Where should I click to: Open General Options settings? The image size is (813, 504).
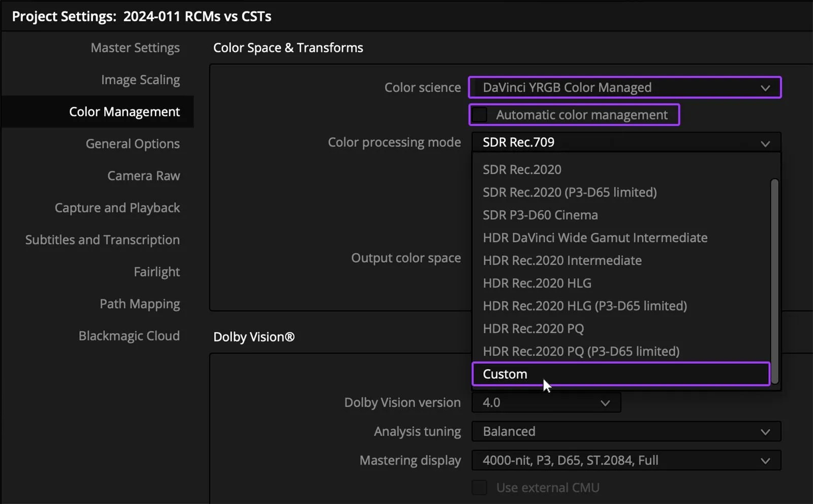[133, 144]
